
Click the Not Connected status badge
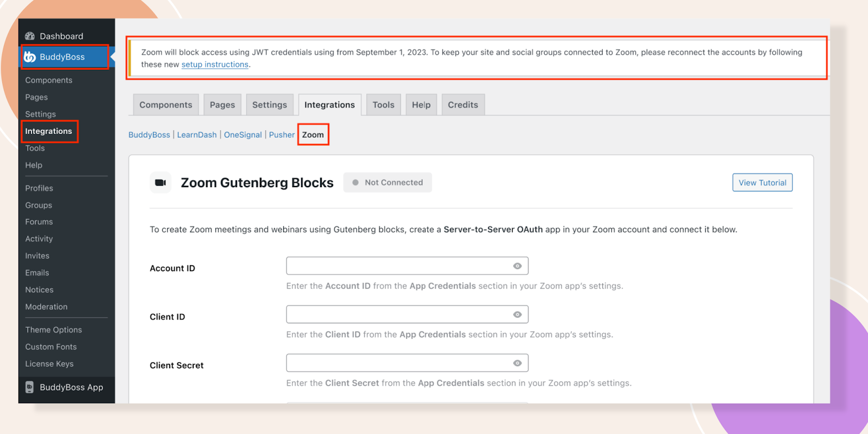click(388, 183)
